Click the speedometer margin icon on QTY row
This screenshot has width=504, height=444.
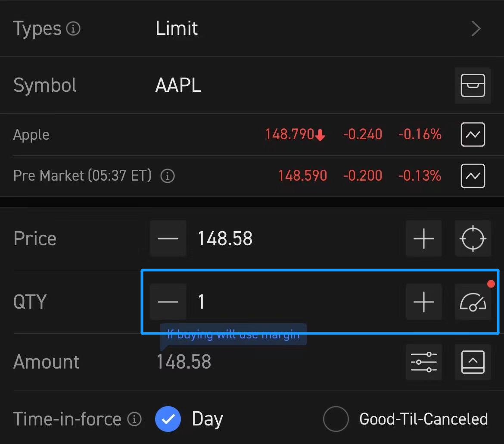[473, 302]
